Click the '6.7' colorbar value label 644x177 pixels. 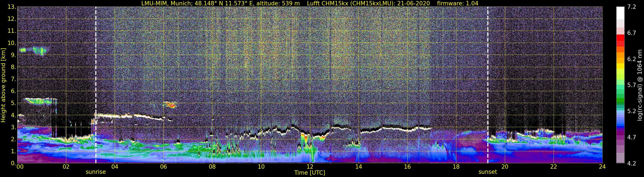632,33
